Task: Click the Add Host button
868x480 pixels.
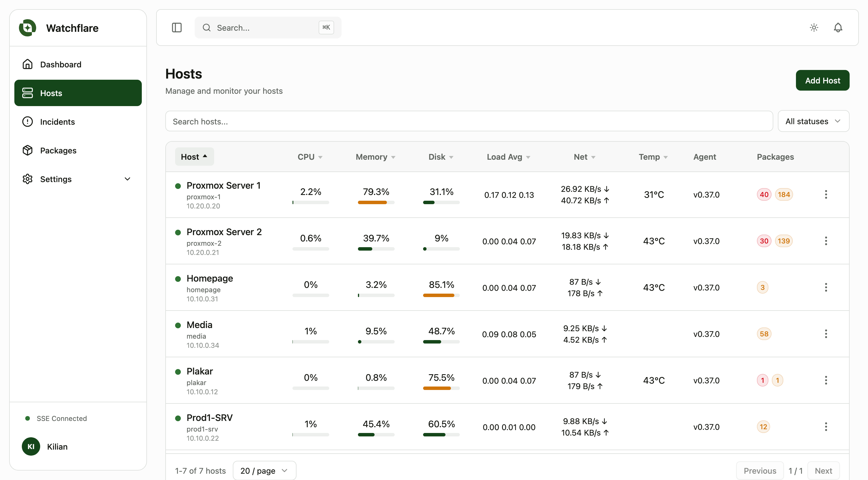Action: (822, 81)
